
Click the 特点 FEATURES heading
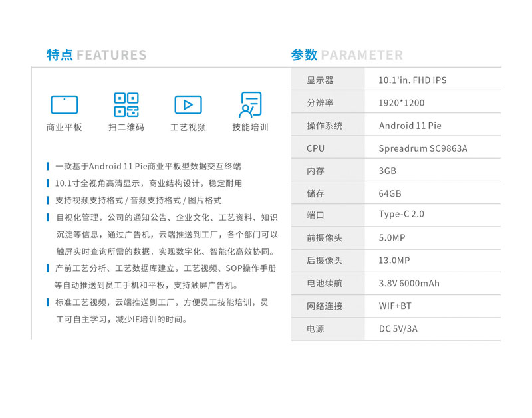tap(96, 55)
